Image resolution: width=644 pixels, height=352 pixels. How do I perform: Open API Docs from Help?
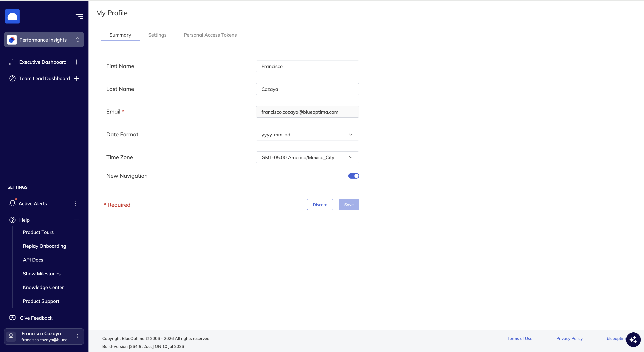tap(33, 260)
